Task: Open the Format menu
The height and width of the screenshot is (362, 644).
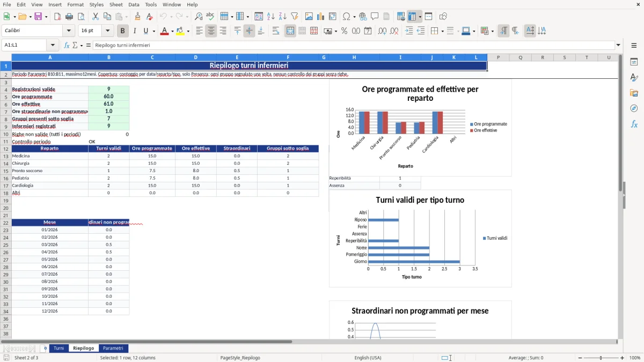Action: (x=75, y=4)
